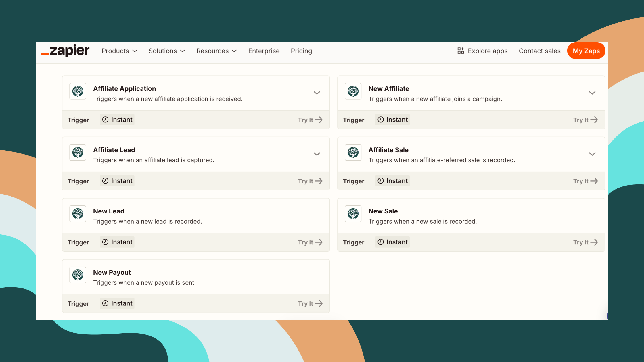
Task: Select the Enterprise menu item
Action: coord(264,51)
